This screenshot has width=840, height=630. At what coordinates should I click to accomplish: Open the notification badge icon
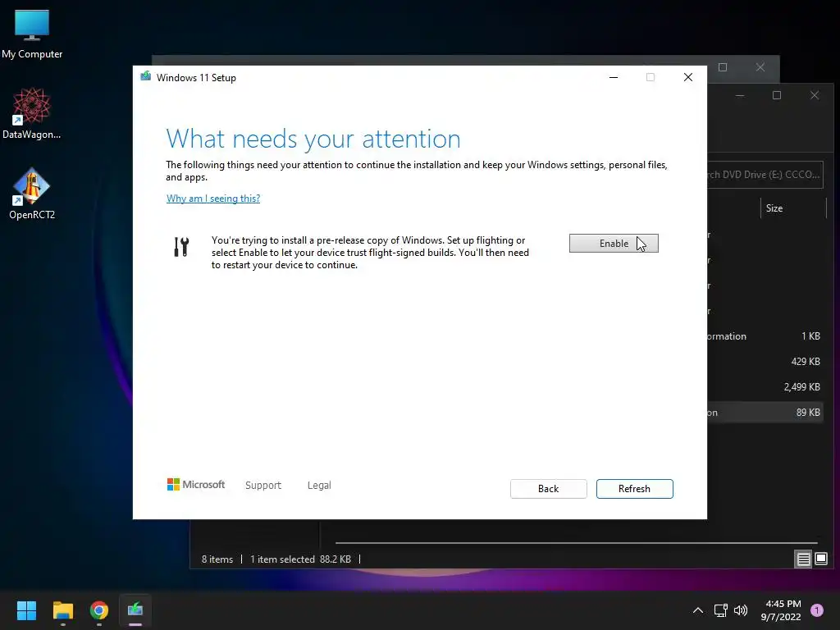(x=817, y=610)
